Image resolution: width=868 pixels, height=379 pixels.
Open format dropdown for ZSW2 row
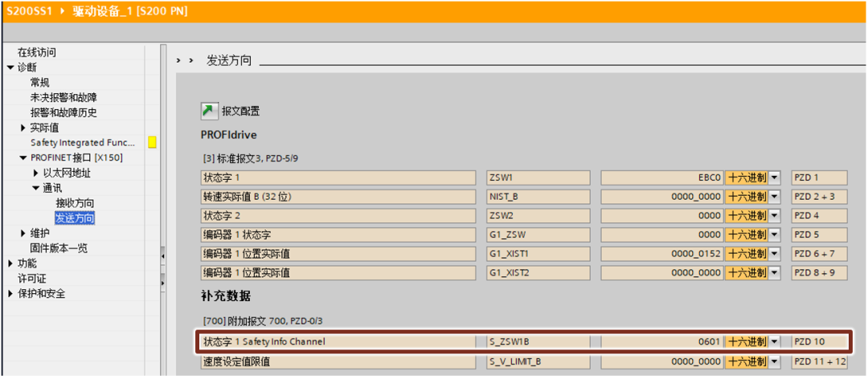[x=775, y=215]
